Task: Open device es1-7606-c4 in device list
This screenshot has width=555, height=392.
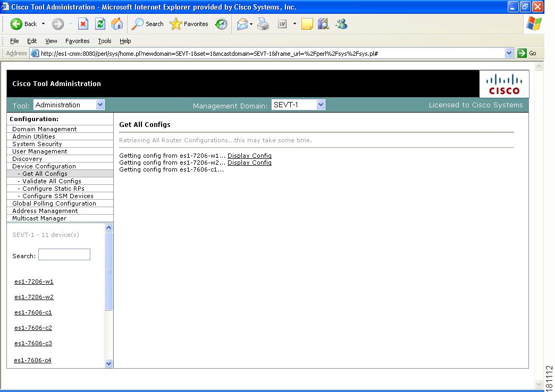Action: point(32,360)
